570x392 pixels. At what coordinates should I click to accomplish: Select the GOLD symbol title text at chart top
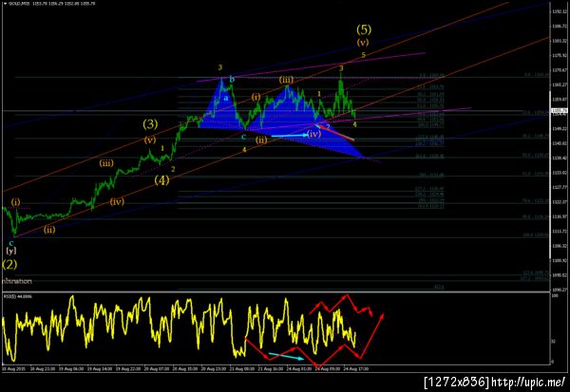tap(17, 4)
